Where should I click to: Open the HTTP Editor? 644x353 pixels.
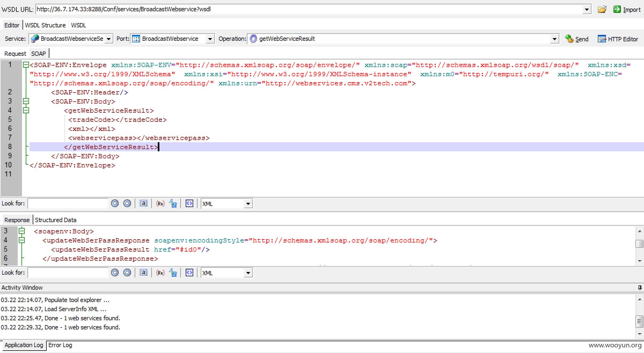[618, 39]
